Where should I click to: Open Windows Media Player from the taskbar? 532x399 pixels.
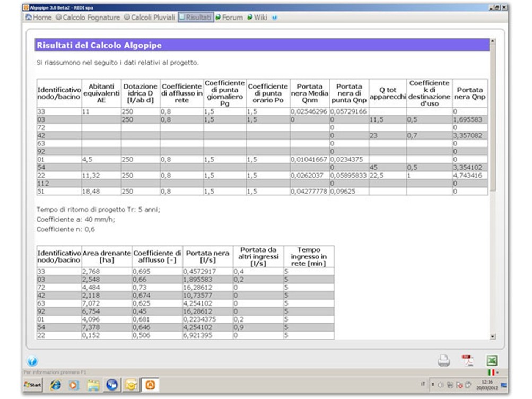coord(74,385)
